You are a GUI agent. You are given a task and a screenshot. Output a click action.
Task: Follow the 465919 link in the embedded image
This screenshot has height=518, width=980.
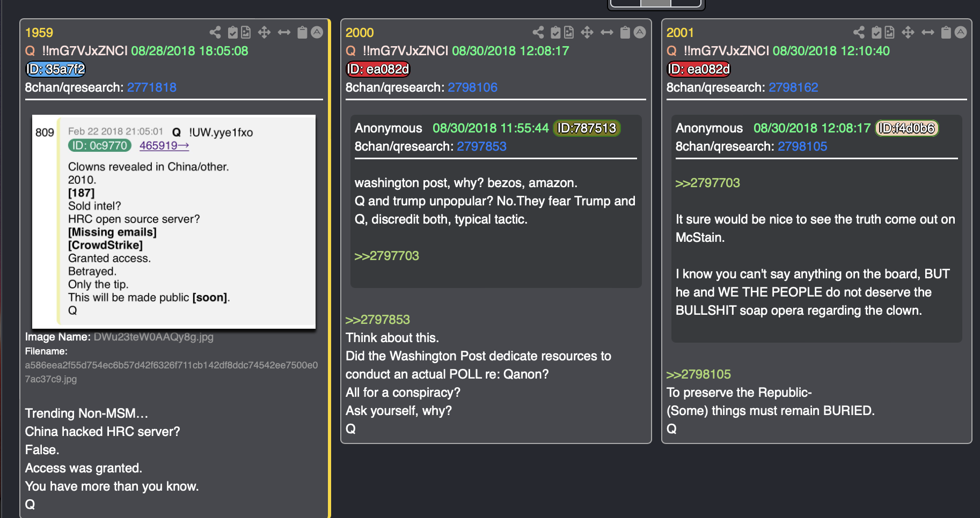pyautogui.click(x=164, y=145)
